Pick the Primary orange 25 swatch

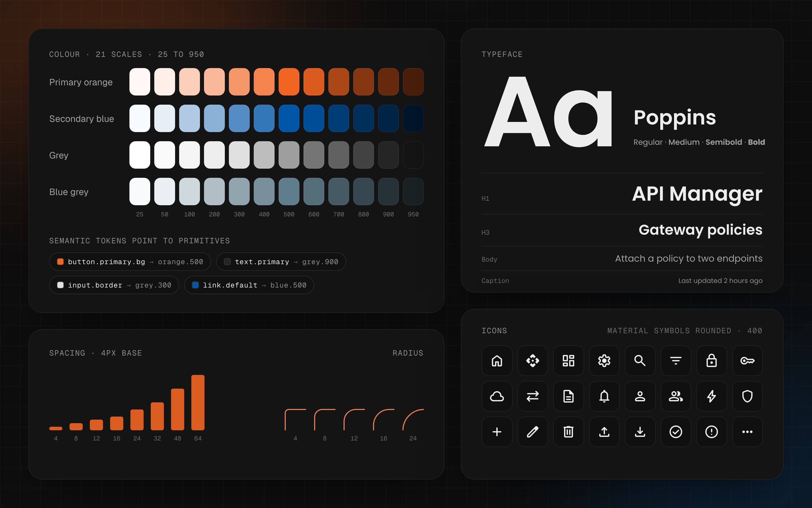click(140, 82)
